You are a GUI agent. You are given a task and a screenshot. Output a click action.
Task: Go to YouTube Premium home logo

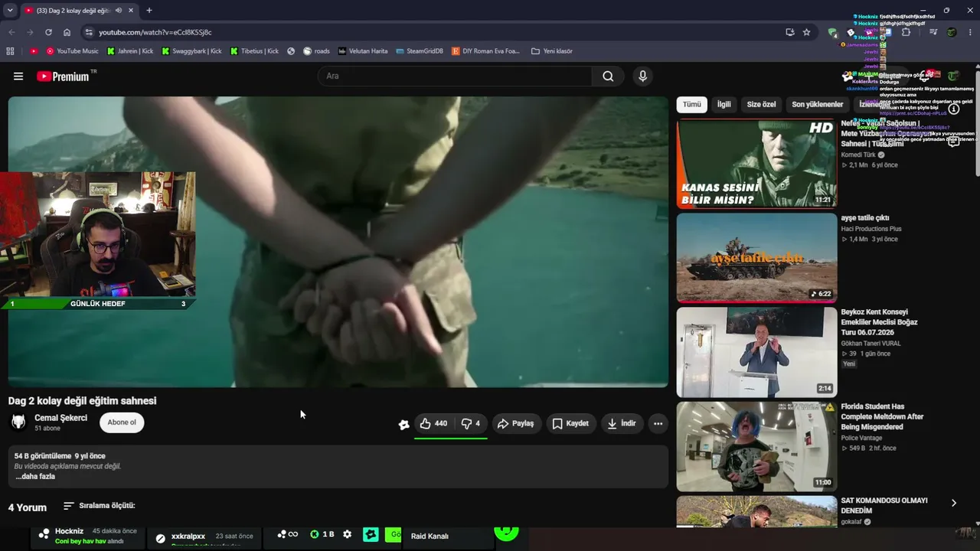[63, 77]
